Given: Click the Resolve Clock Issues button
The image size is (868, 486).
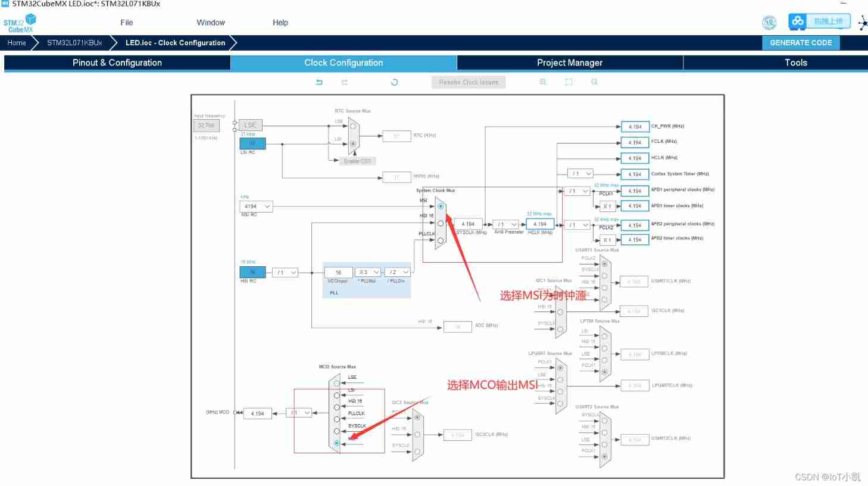Looking at the screenshot, I should point(469,82).
